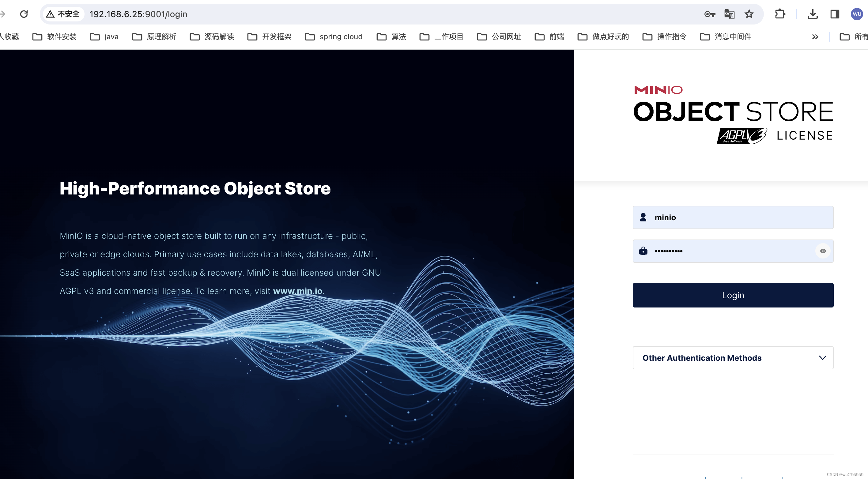The image size is (868, 479).
Task: Show more bookmarks with the double chevron
Action: point(815,37)
